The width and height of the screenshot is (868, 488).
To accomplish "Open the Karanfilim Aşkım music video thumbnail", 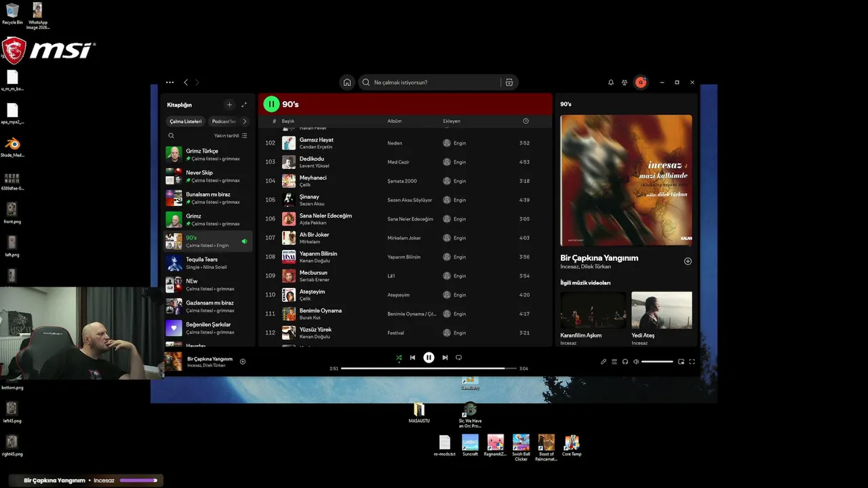I will (593, 310).
